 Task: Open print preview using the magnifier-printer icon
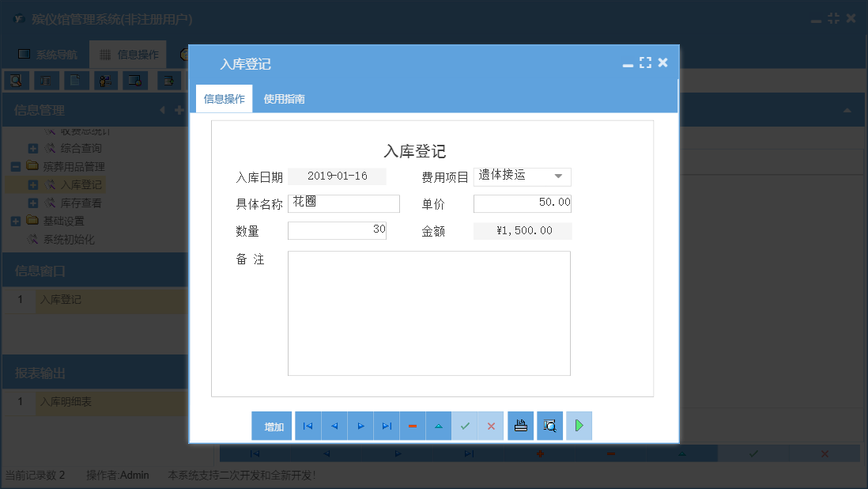(x=549, y=426)
